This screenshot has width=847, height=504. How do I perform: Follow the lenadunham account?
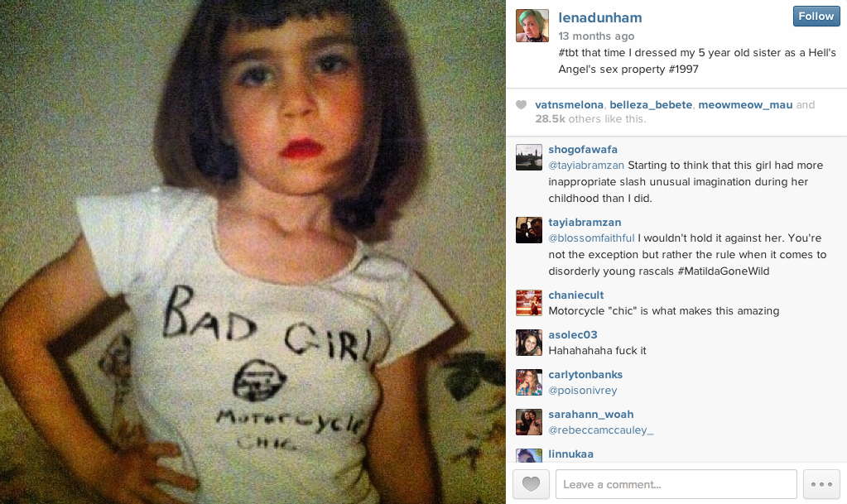(x=816, y=17)
